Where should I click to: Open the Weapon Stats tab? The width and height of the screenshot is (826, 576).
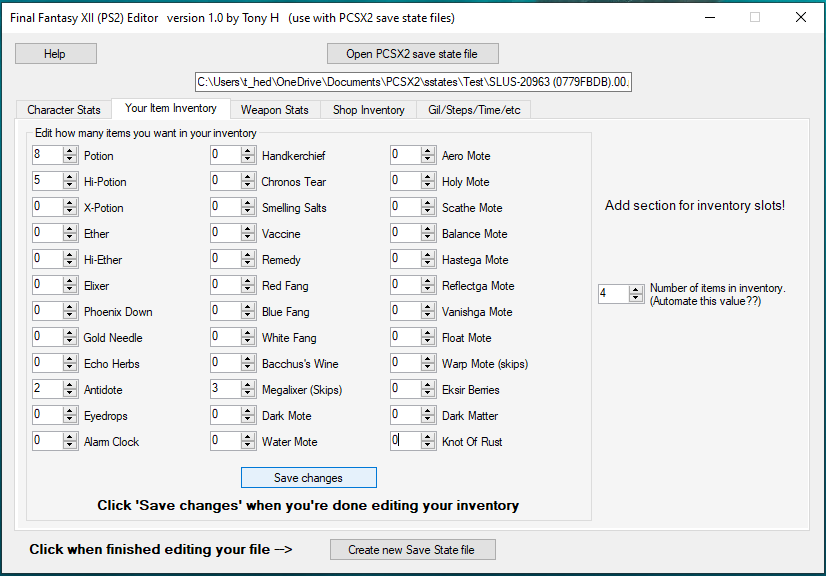274,110
